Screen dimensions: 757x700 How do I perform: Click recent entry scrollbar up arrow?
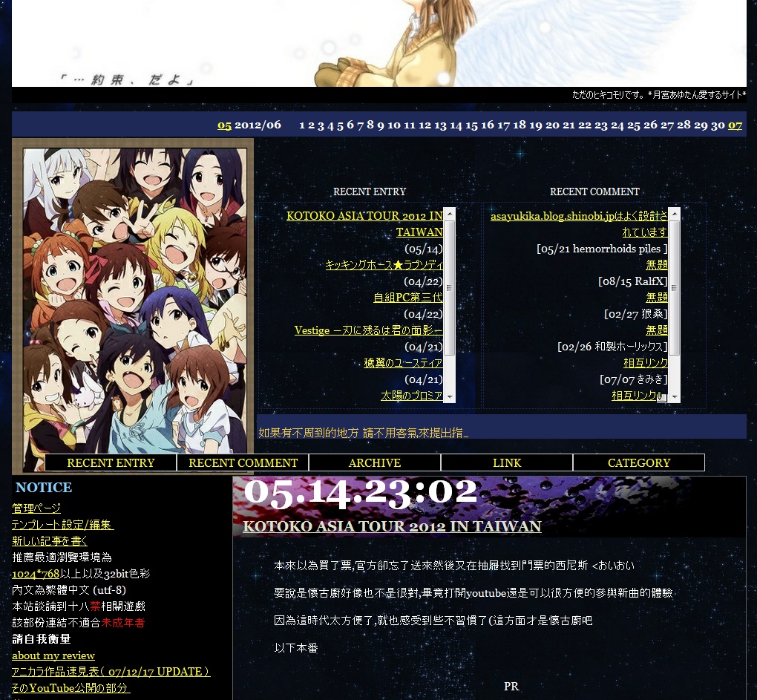[x=450, y=213]
